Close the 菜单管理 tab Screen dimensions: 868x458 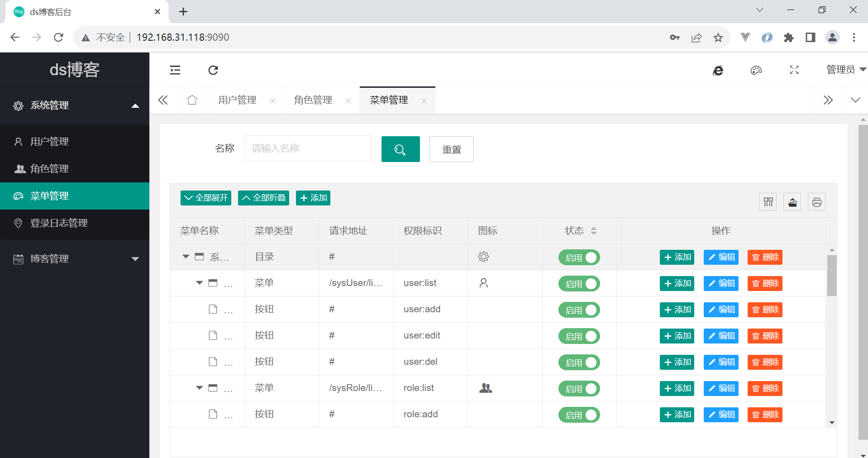click(424, 101)
